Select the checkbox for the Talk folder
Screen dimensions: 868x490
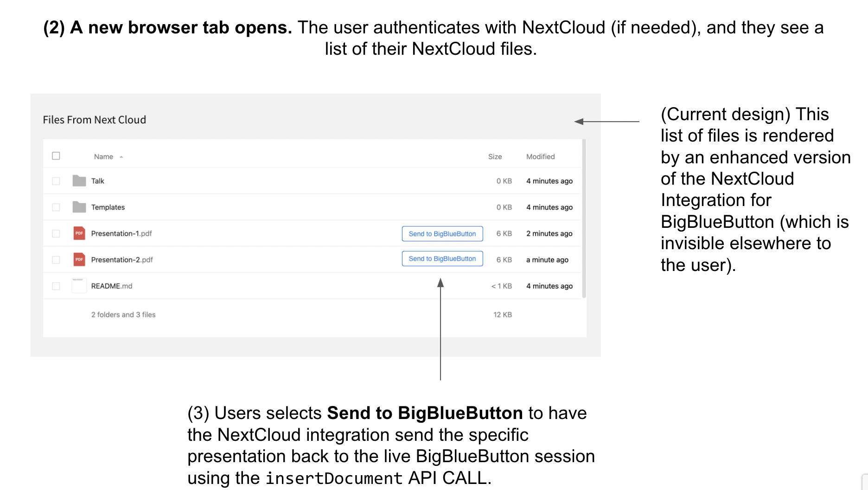[x=56, y=181]
